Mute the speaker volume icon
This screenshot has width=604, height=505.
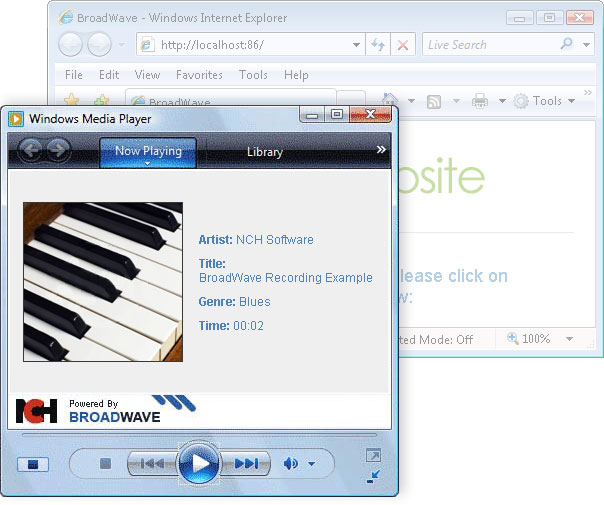point(291,463)
